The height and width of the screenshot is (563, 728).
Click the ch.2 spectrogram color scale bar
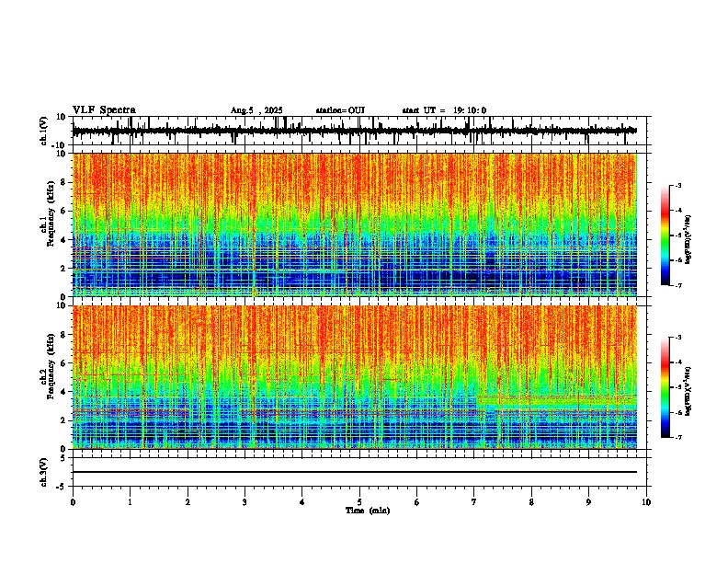(665, 387)
